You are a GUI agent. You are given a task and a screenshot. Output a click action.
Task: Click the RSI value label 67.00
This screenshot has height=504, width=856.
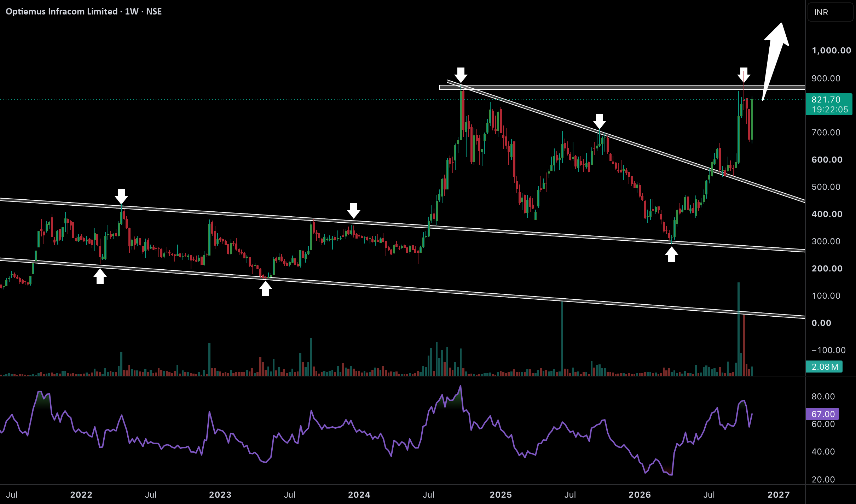click(823, 414)
